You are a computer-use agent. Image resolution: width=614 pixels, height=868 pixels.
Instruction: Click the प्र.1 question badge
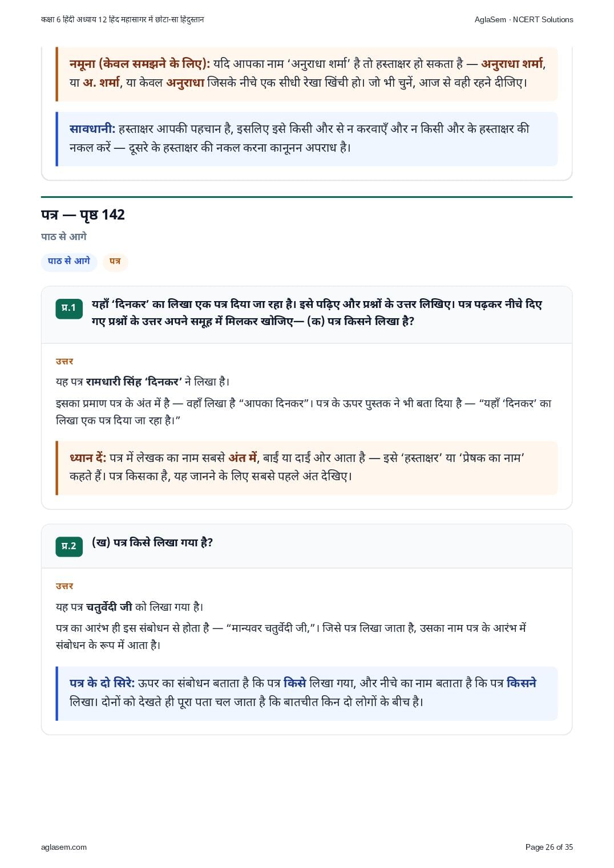pyautogui.click(x=69, y=308)
